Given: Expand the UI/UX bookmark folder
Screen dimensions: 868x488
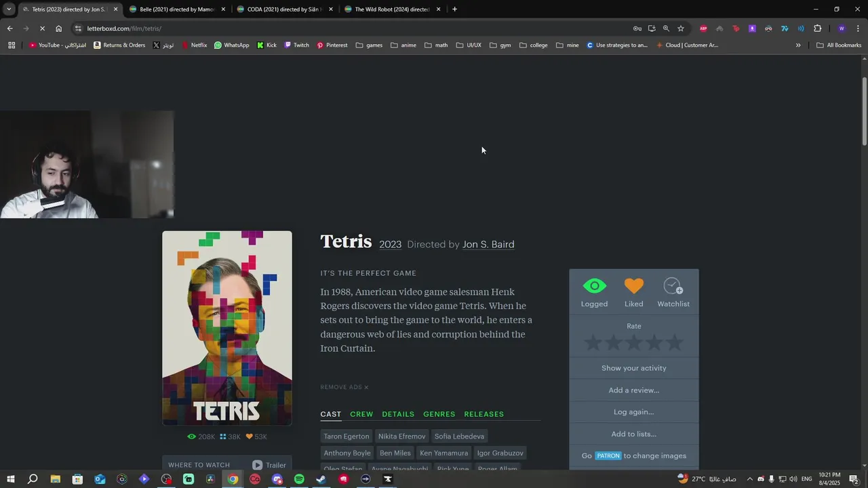Looking at the screenshot, I should coord(469,45).
